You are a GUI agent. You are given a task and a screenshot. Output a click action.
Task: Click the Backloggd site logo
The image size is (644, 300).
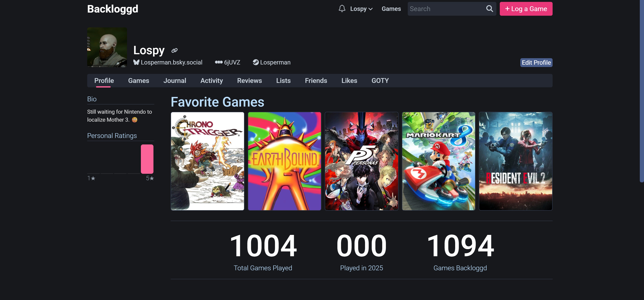(113, 9)
